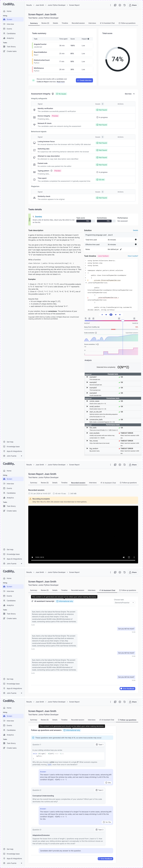Click the Attempt to copy description icon
This screenshot has height=868, width=143.
34,157
